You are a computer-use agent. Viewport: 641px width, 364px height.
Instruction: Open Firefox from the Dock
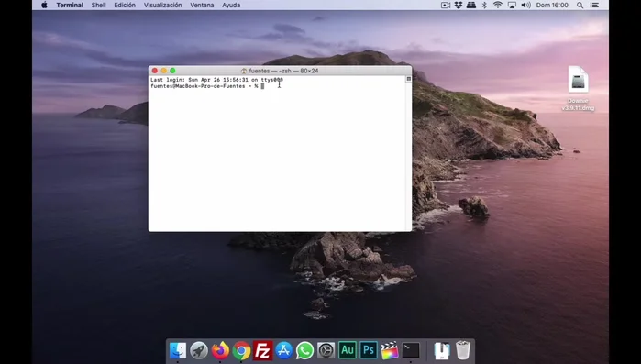tap(220, 350)
